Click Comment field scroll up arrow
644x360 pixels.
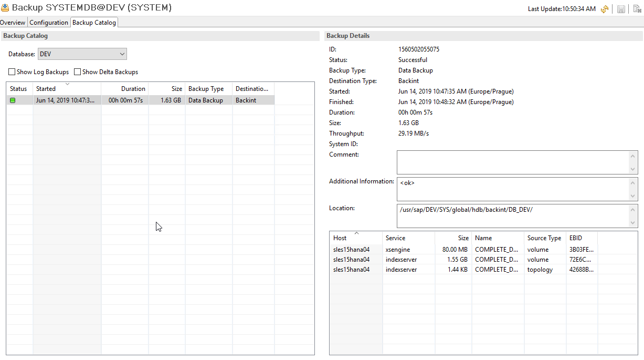633,156
